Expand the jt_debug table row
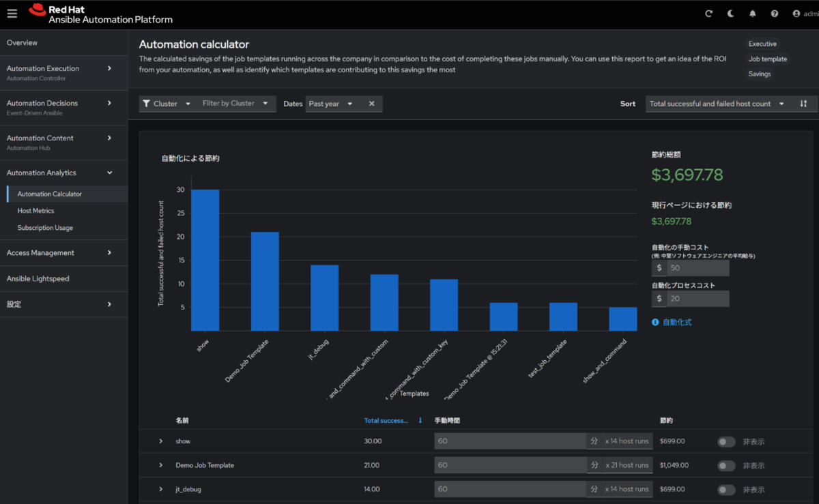The width and height of the screenshot is (819, 504). coord(161,489)
